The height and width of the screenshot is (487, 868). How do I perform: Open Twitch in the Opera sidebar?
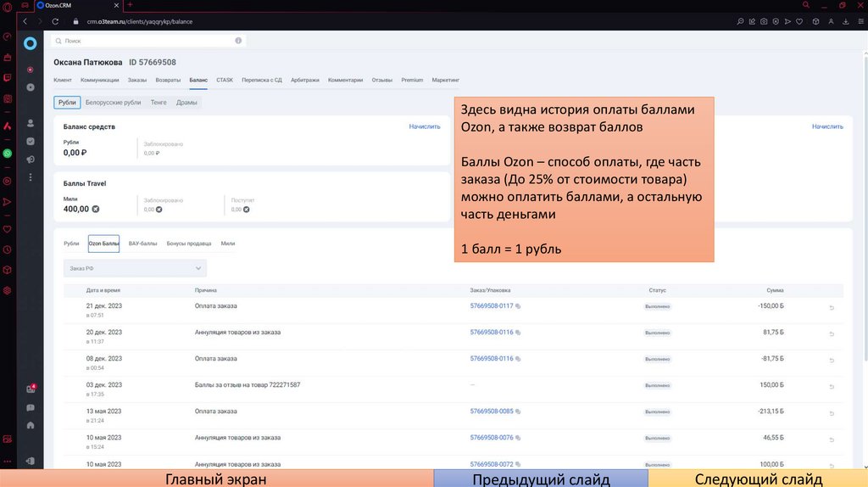7,77
